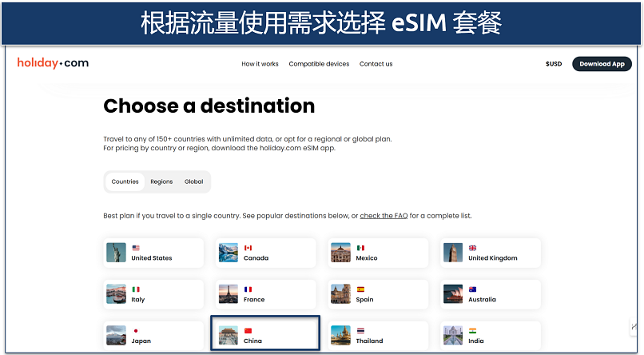The image size is (644, 355).
Task: Click the Canadian flag icon
Action: pyautogui.click(x=248, y=248)
